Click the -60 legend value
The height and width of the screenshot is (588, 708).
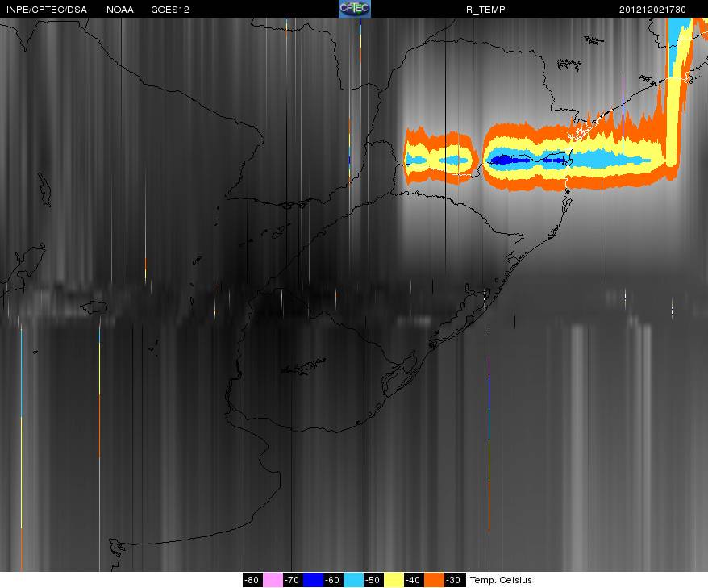point(333,580)
